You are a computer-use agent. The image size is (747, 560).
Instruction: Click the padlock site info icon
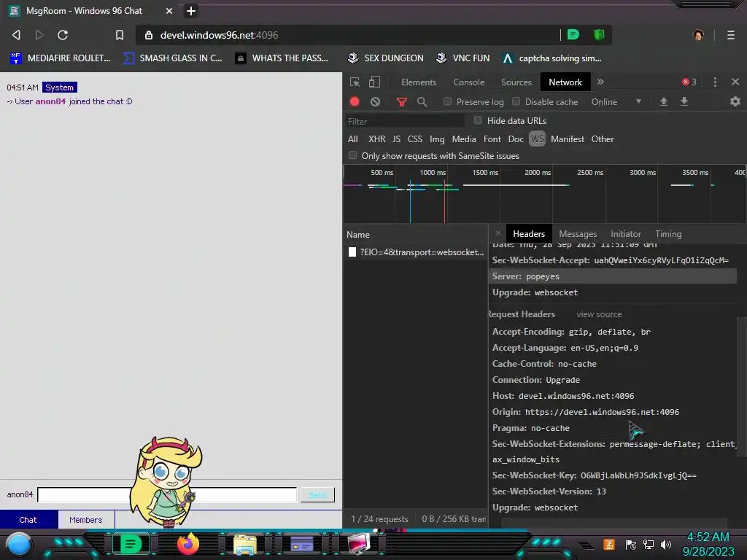click(x=149, y=35)
